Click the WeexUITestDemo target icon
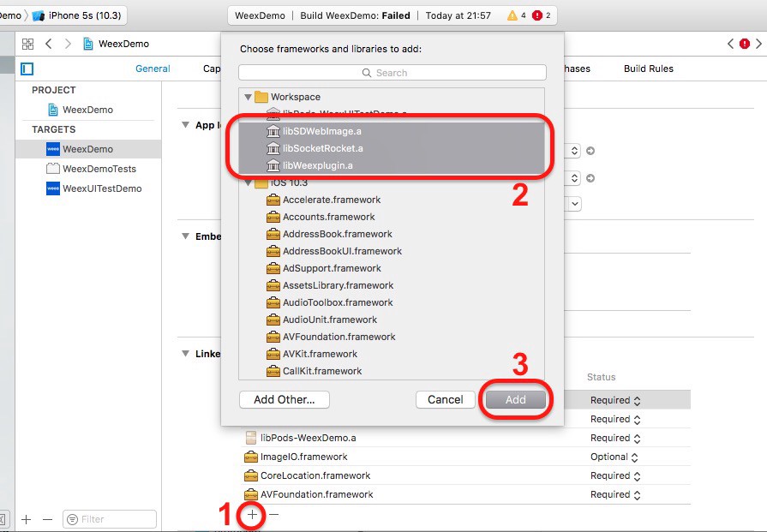This screenshot has width=767, height=532. click(53, 188)
